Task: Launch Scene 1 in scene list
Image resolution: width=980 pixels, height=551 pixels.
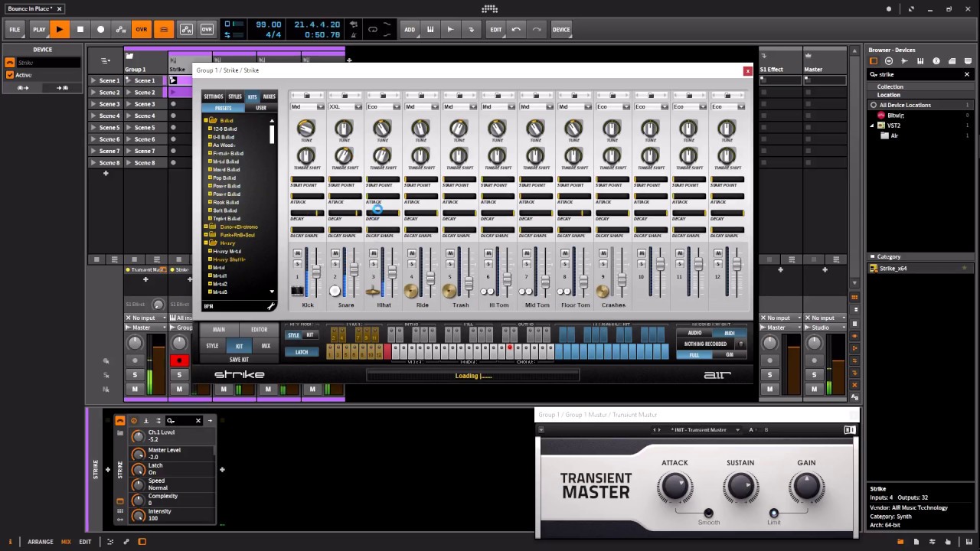Action: pyautogui.click(x=94, y=80)
